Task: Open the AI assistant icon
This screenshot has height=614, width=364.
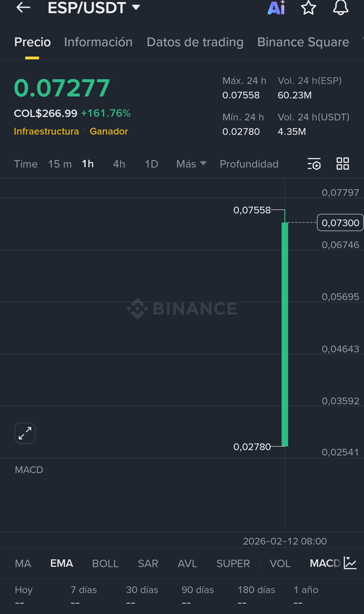Action: [x=276, y=7]
